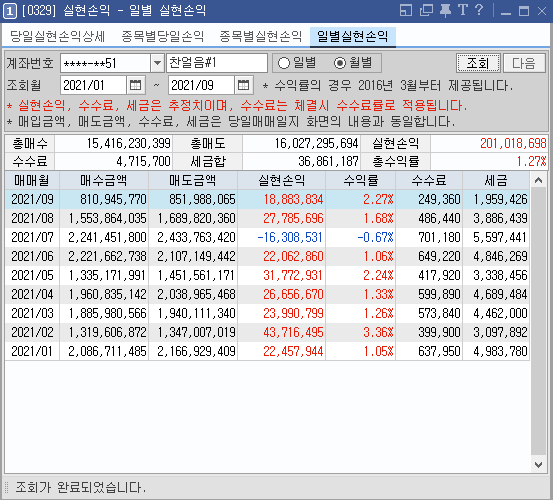Click the start month input field 2021/01
This screenshot has width=553, height=500.
(x=93, y=85)
